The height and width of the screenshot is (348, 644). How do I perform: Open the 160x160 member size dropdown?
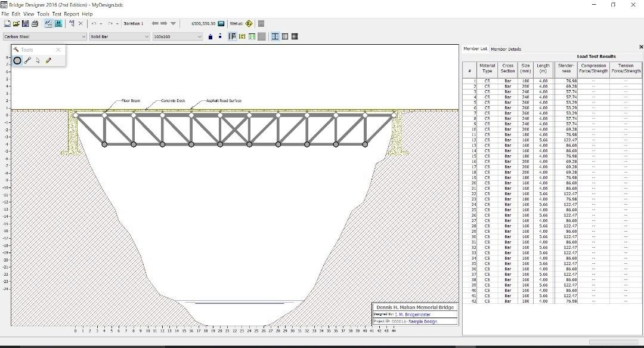(x=176, y=36)
